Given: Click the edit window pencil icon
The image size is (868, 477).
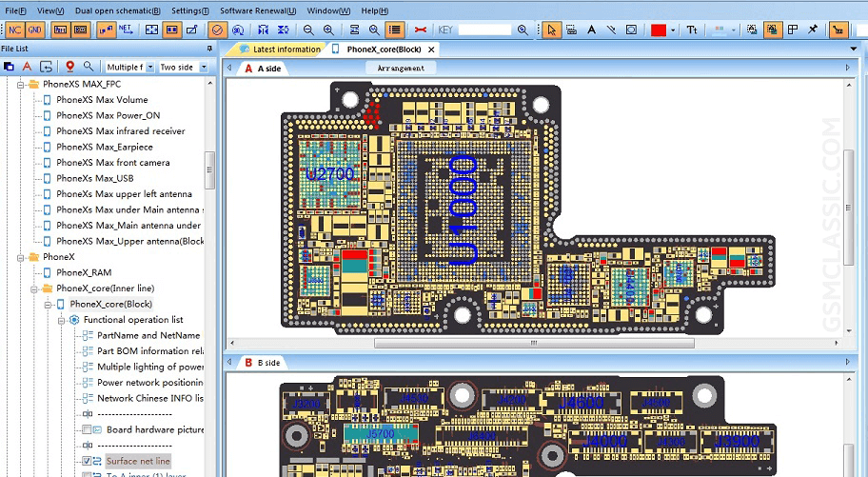Looking at the screenshot, I should pyautogui.click(x=192, y=30).
